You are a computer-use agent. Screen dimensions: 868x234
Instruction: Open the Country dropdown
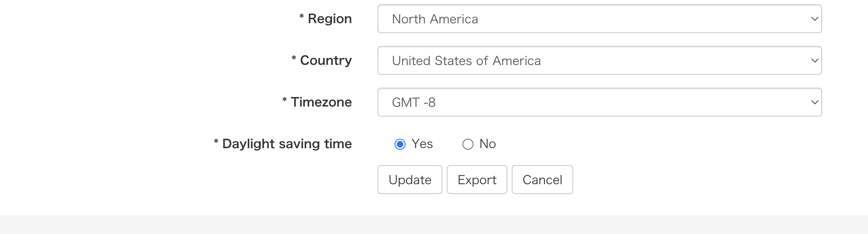(599, 60)
